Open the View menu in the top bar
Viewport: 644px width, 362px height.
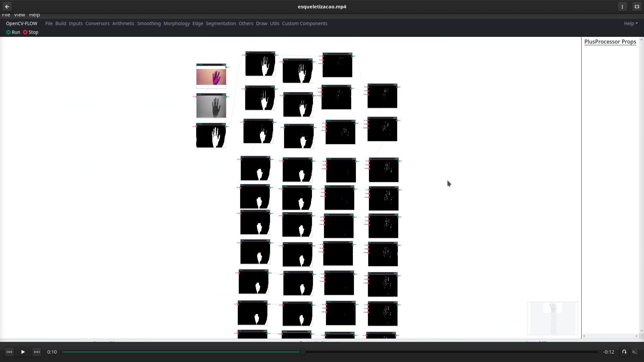click(19, 15)
